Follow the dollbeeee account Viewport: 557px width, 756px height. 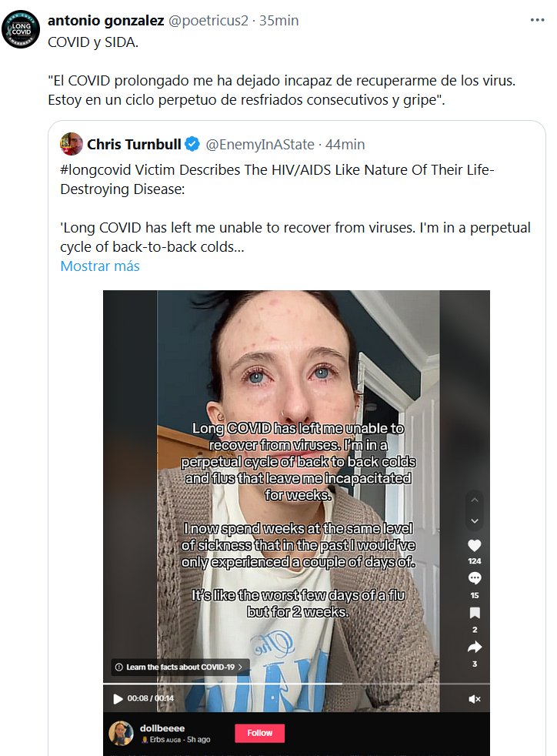click(259, 733)
